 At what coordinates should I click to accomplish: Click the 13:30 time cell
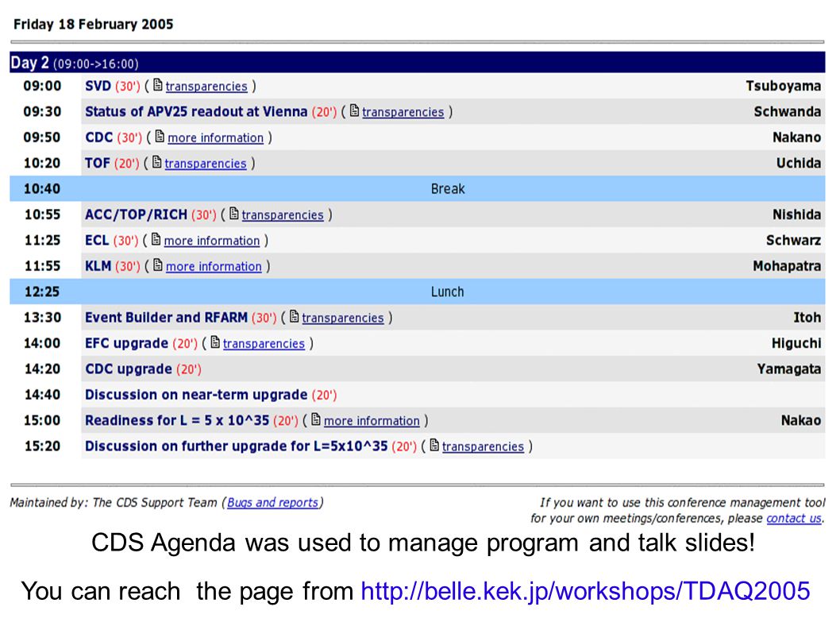(42, 318)
